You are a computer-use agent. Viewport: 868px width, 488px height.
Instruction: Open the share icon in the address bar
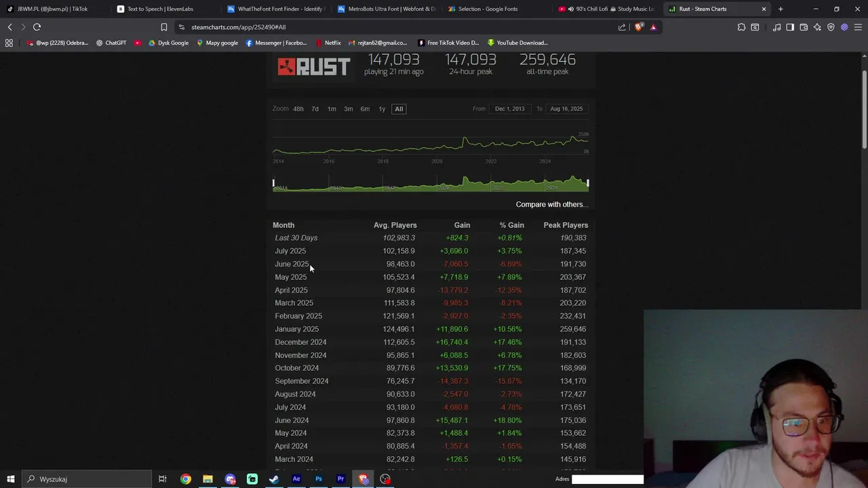[x=622, y=27]
